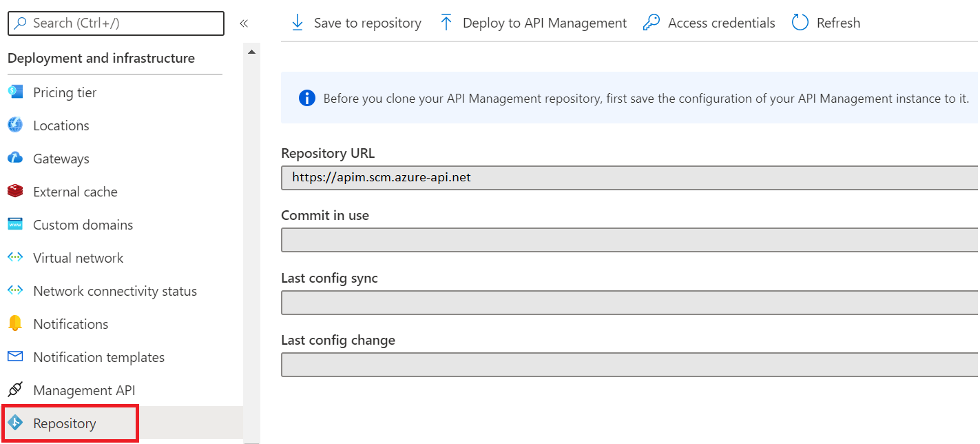
Task: Click Save to repository button
Action: [356, 23]
